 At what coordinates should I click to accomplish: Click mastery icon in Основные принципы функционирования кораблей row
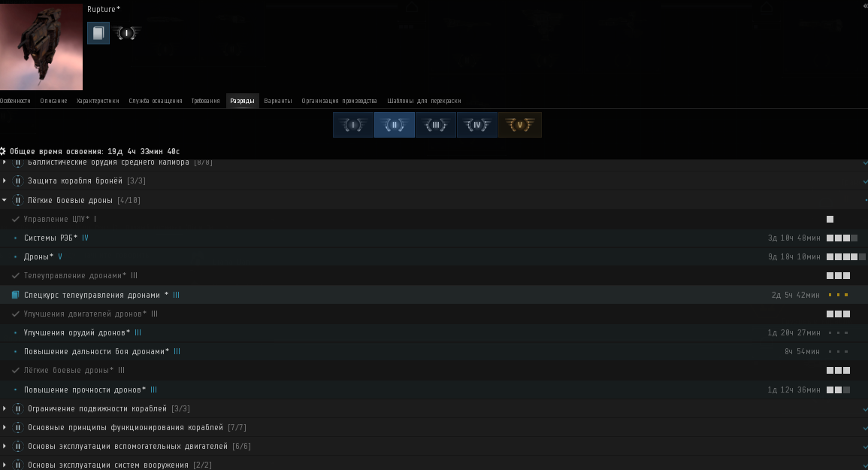(x=18, y=427)
